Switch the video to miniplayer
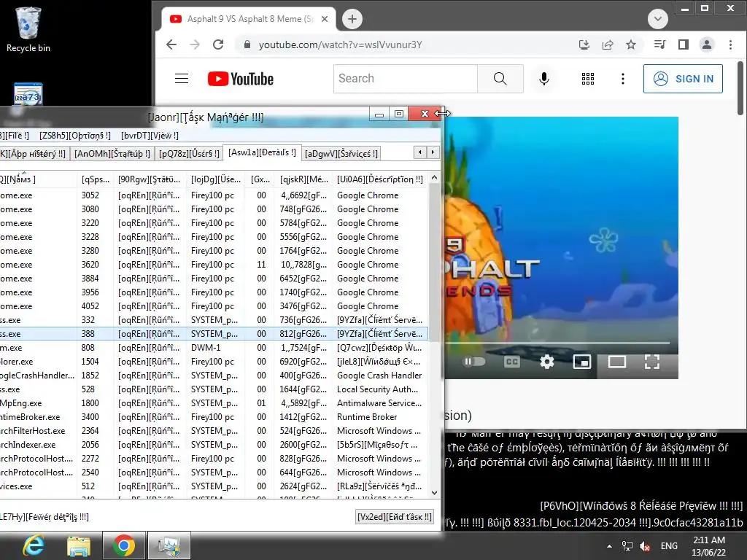The height and width of the screenshot is (560, 747). tap(581, 362)
